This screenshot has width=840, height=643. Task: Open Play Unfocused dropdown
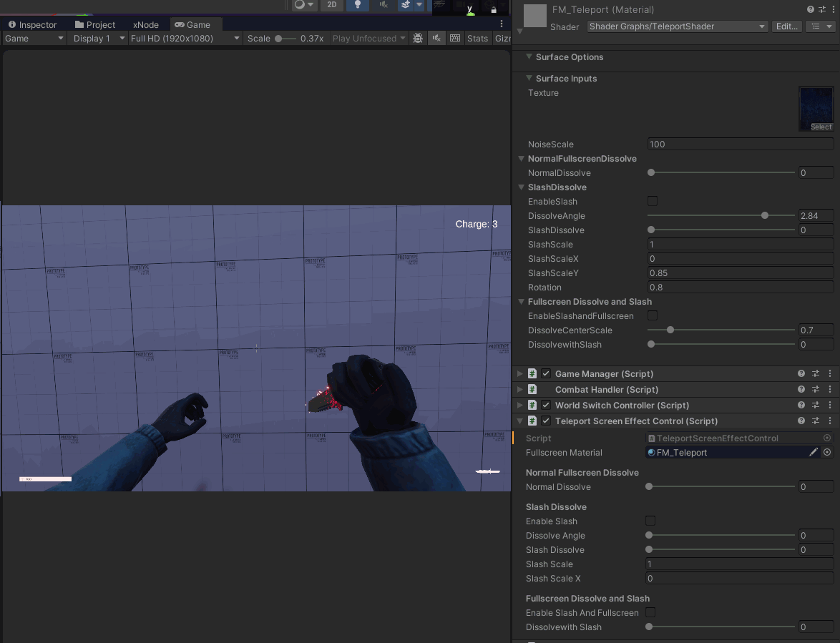pyautogui.click(x=368, y=38)
